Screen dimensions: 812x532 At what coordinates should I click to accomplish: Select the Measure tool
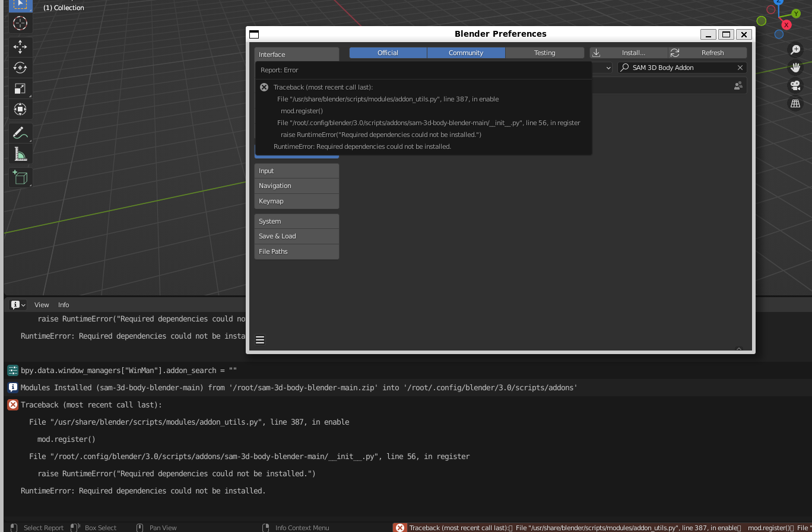(x=20, y=154)
